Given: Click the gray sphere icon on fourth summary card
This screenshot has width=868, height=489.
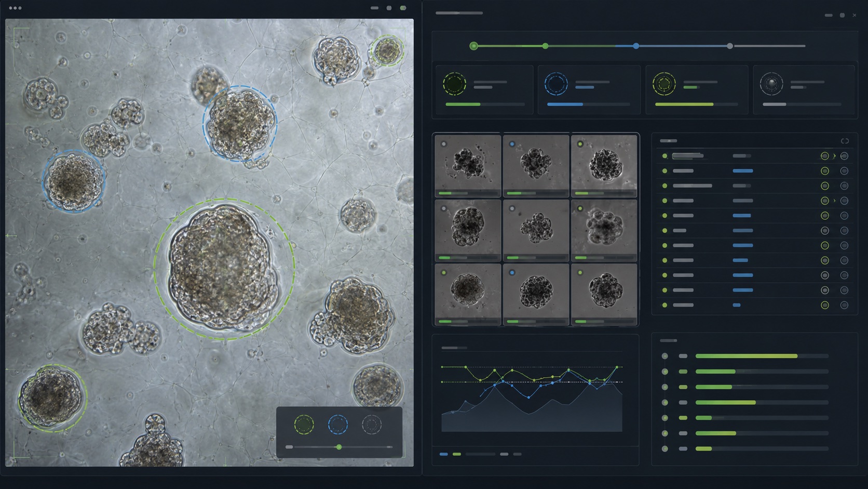Looking at the screenshot, I should point(771,84).
